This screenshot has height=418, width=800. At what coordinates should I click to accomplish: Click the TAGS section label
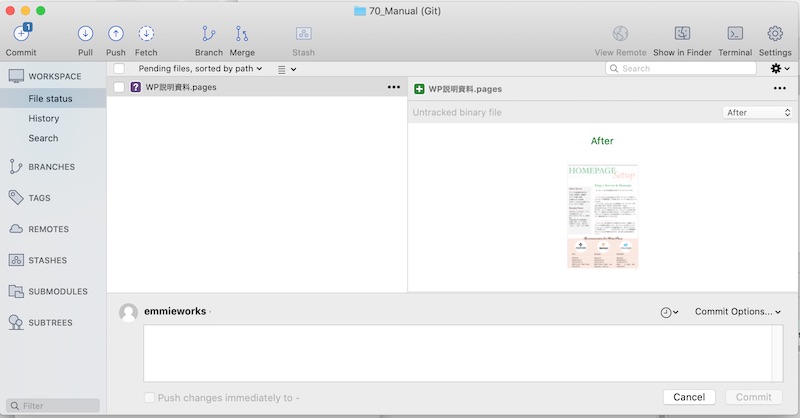pyautogui.click(x=39, y=198)
